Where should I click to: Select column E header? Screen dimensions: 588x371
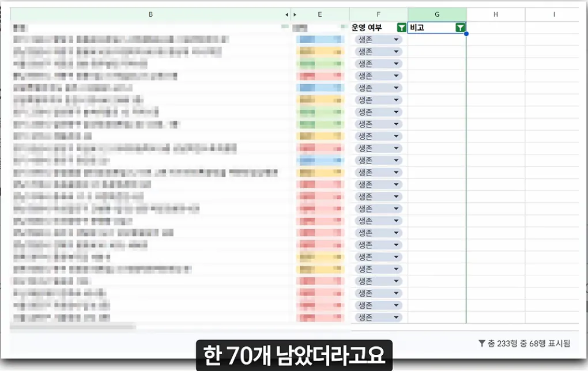(320, 14)
